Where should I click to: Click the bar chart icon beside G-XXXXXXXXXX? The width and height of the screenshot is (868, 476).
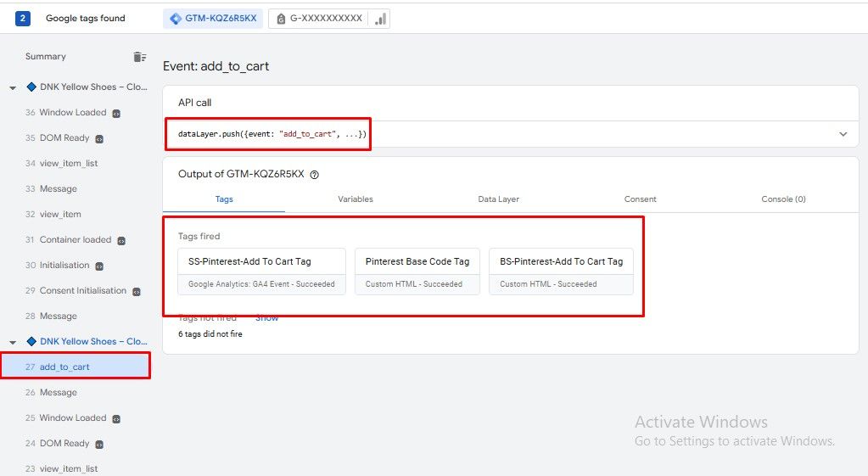pos(379,19)
